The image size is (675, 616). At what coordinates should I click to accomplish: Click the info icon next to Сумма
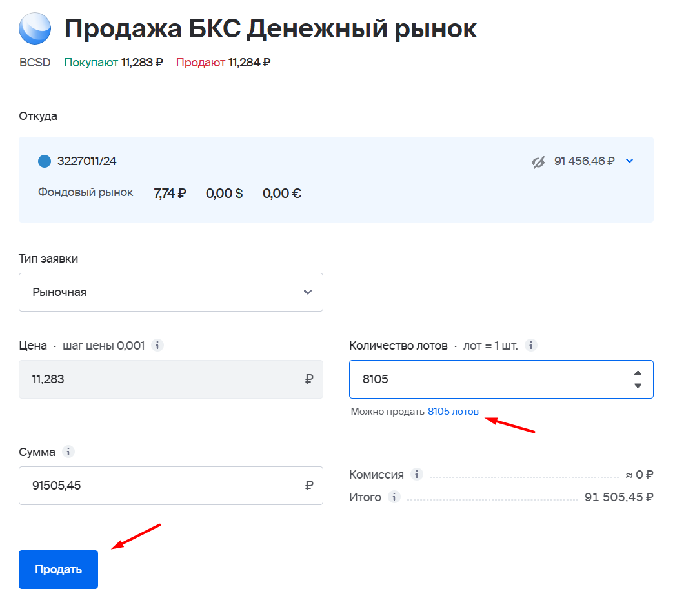click(68, 452)
